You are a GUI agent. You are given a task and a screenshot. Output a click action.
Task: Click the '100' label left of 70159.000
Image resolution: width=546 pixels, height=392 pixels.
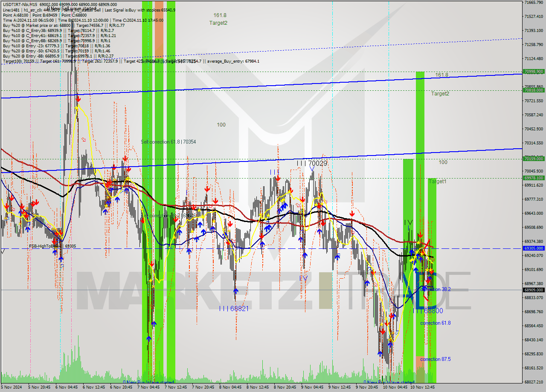coord(443,162)
